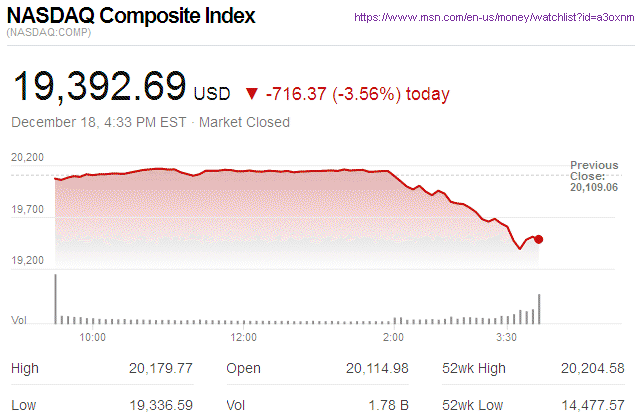Click the 12:00 time axis label
The height and width of the screenshot is (420, 640).
(244, 337)
